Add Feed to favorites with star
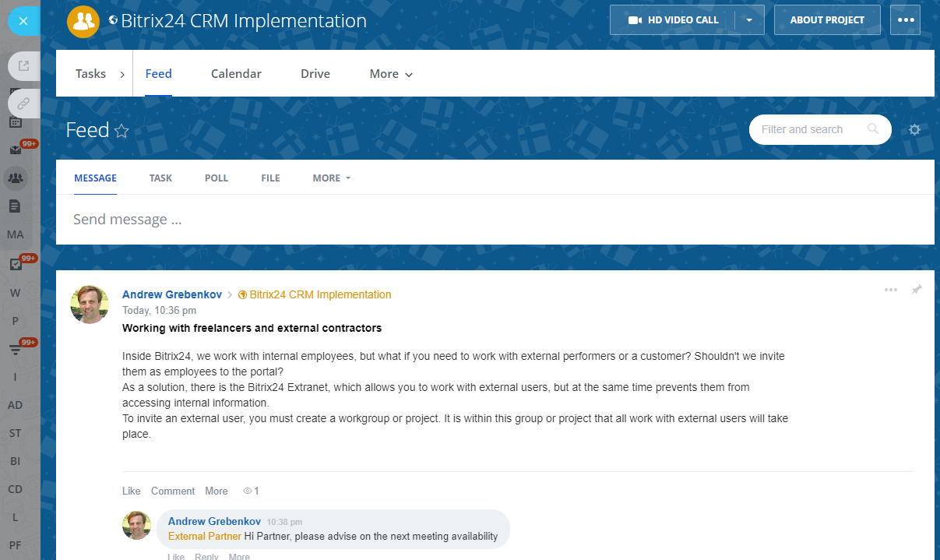Screen dimensions: 940x560 (121, 131)
